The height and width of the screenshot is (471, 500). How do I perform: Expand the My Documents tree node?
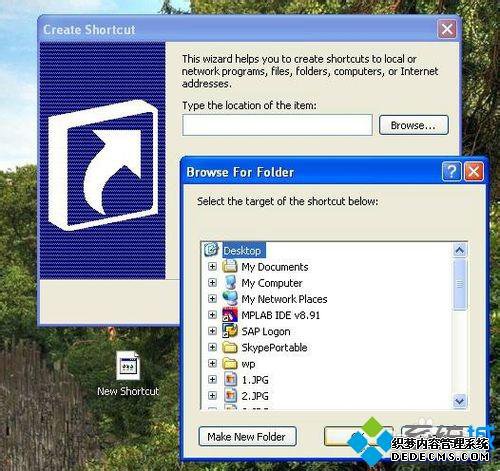212,267
